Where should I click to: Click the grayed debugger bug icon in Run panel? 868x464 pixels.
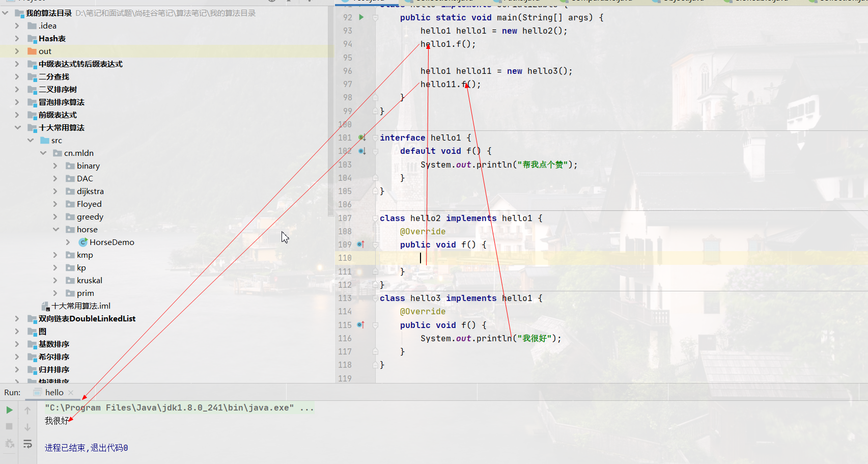[x=9, y=444]
